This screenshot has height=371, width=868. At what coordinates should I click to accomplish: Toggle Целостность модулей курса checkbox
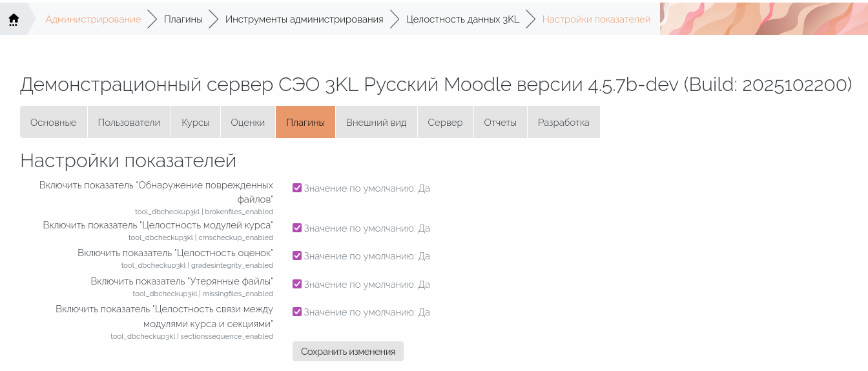[297, 228]
